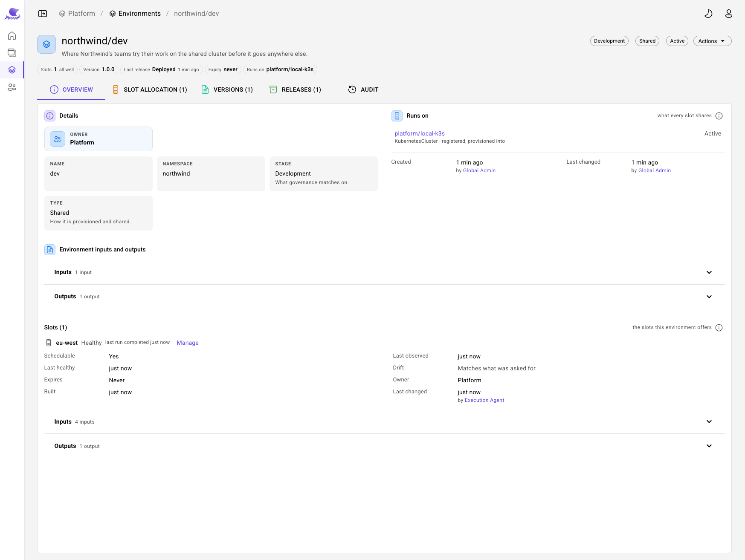Click the app logo in the sidebar

[x=12, y=14]
